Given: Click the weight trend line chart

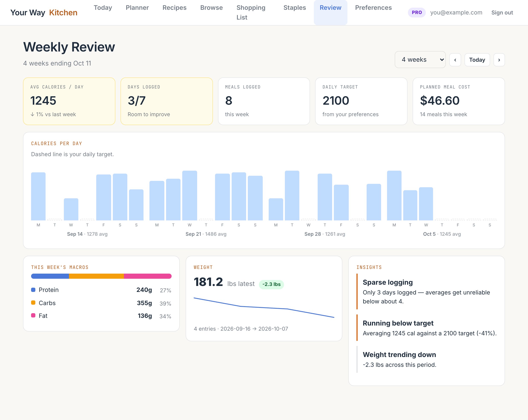Looking at the screenshot, I should pyautogui.click(x=264, y=308).
